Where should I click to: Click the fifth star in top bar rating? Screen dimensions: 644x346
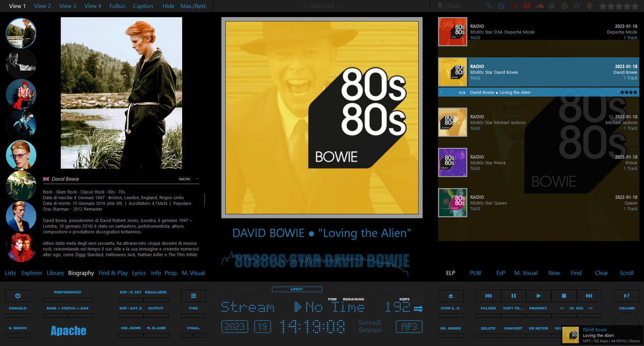click(x=635, y=6)
